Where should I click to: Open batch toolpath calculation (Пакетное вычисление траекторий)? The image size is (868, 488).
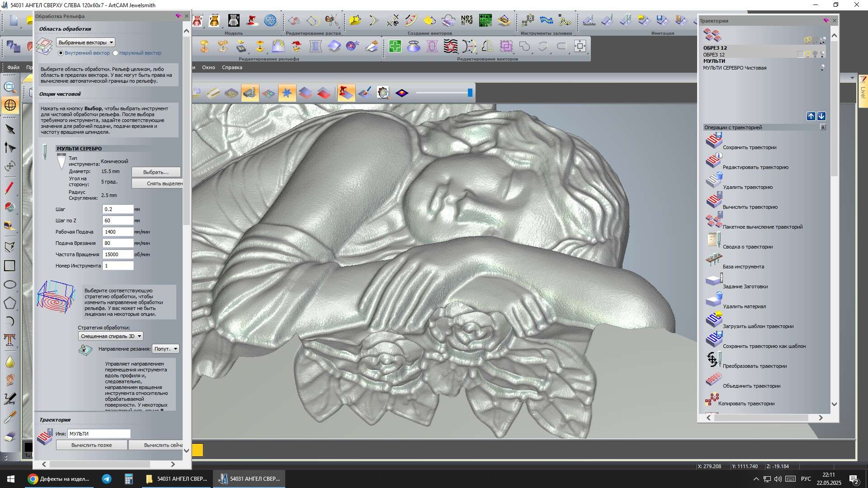pyautogui.click(x=714, y=220)
